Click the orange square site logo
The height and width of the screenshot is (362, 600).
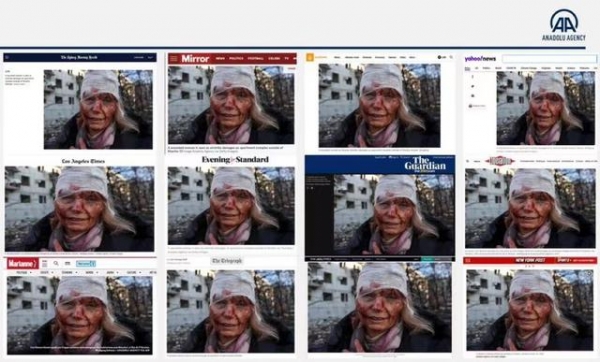(x=310, y=57)
